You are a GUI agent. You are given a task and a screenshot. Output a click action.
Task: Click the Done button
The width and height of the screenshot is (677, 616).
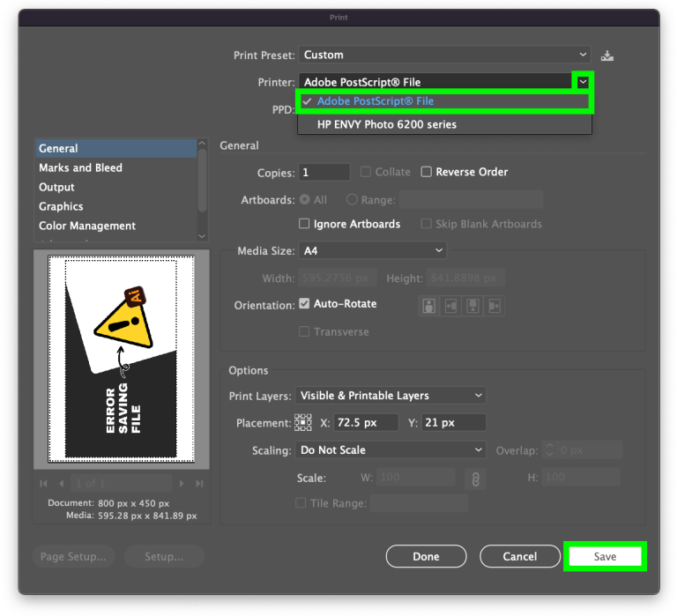(x=426, y=556)
